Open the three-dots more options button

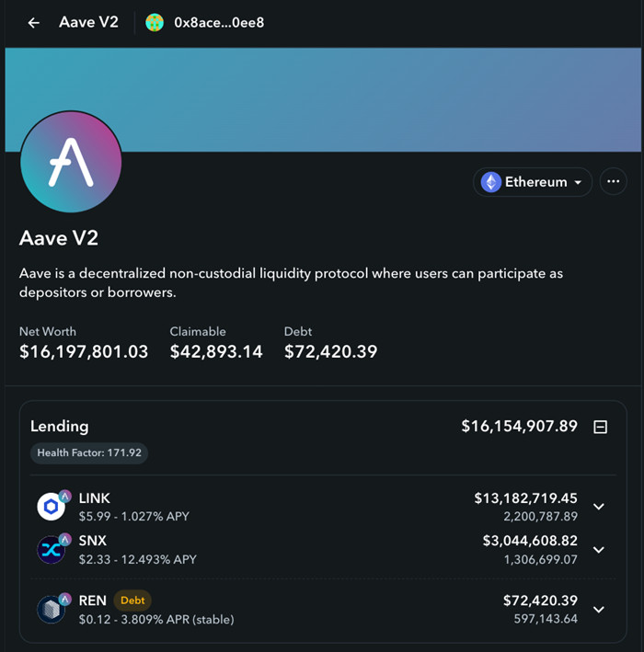click(614, 182)
